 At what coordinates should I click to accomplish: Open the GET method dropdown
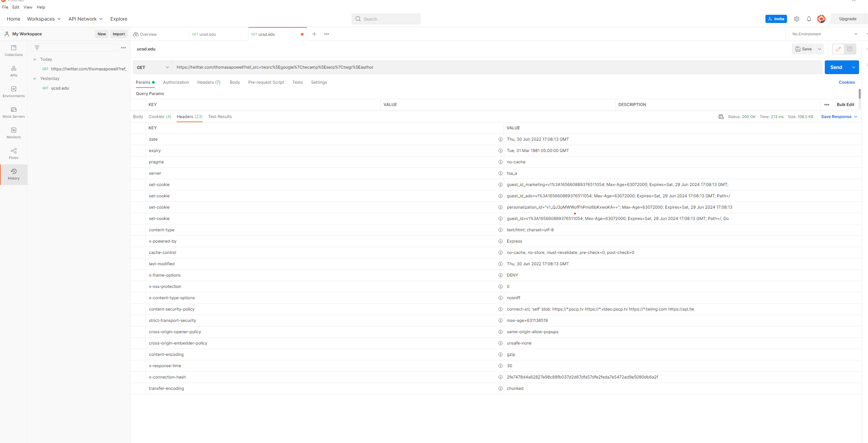pyautogui.click(x=153, y=67)
